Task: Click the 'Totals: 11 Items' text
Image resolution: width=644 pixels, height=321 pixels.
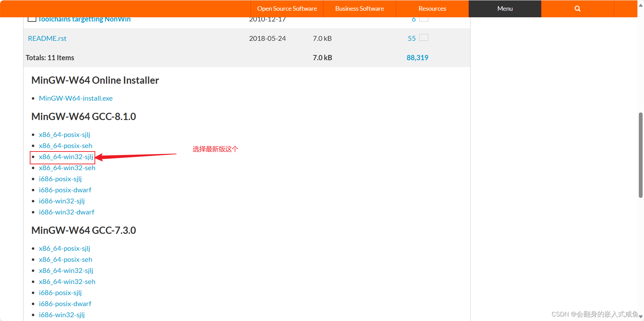Action: (50, 58)
